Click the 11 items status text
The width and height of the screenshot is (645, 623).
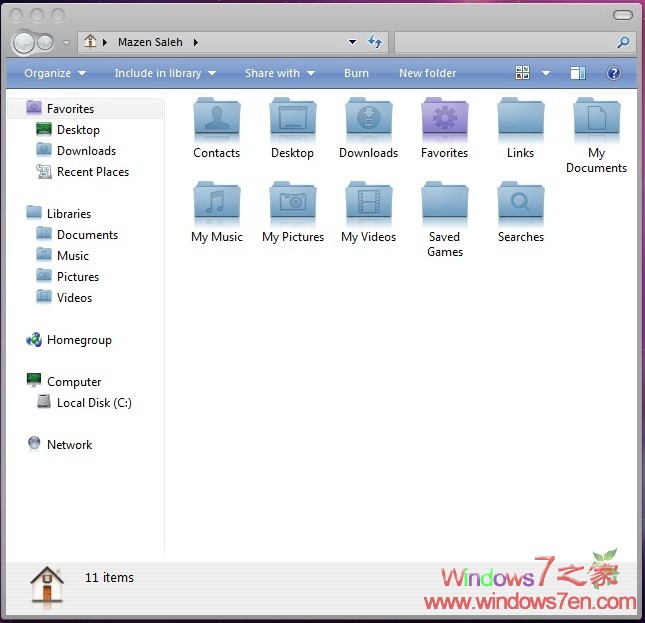coord(109,577)
